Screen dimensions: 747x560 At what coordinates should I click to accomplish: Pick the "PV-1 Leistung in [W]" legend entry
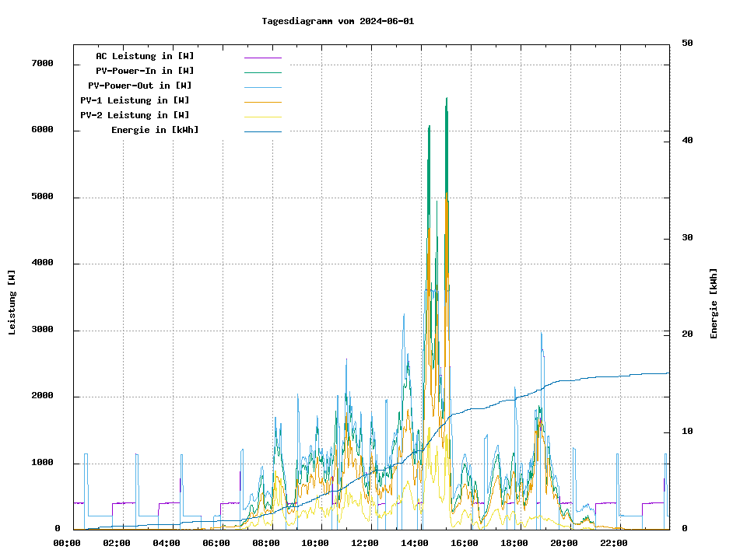(x=135, y=100)
